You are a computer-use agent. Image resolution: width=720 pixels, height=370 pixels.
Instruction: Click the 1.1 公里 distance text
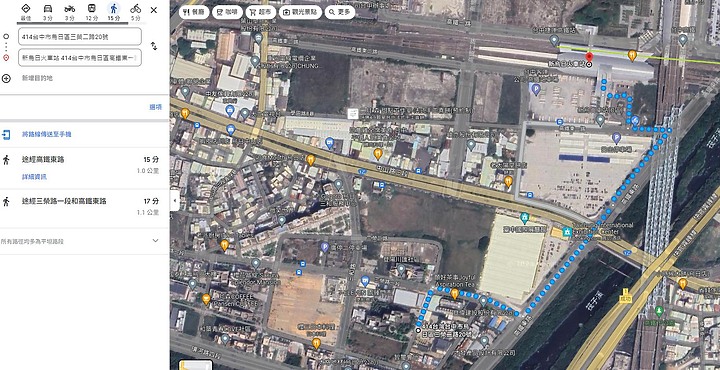[147, 213]
